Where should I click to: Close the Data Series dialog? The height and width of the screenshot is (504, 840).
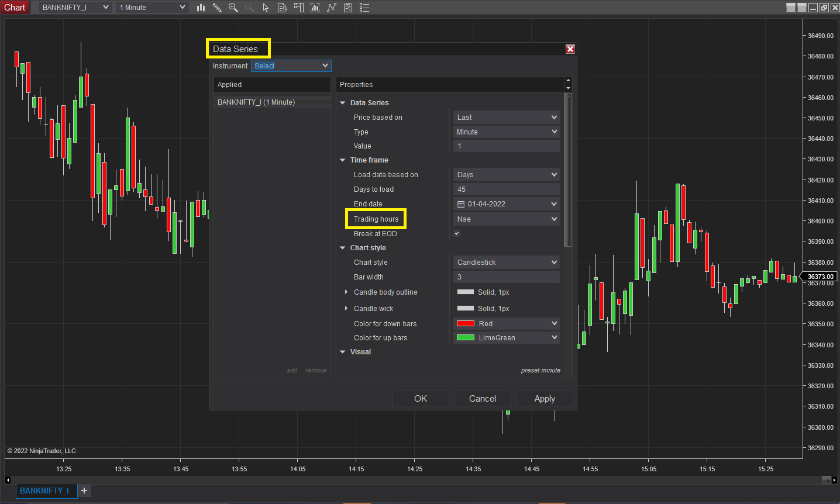pos(570,49)
